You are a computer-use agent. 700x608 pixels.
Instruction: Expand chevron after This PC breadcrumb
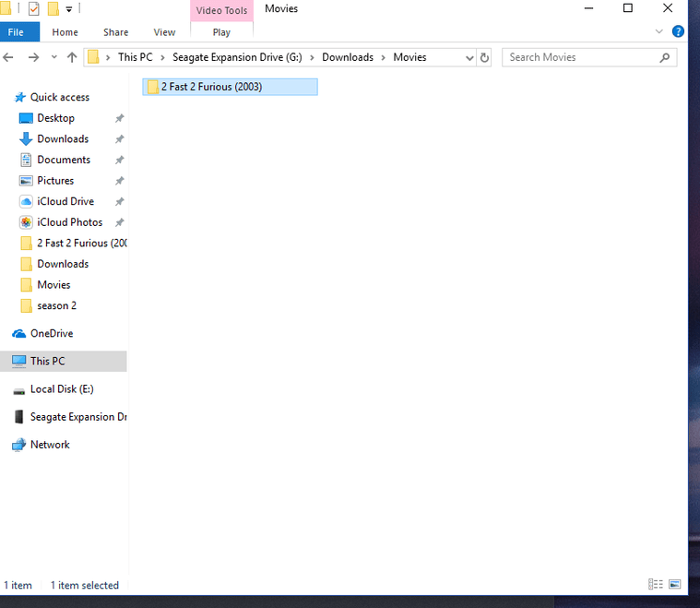click(163, 57)
